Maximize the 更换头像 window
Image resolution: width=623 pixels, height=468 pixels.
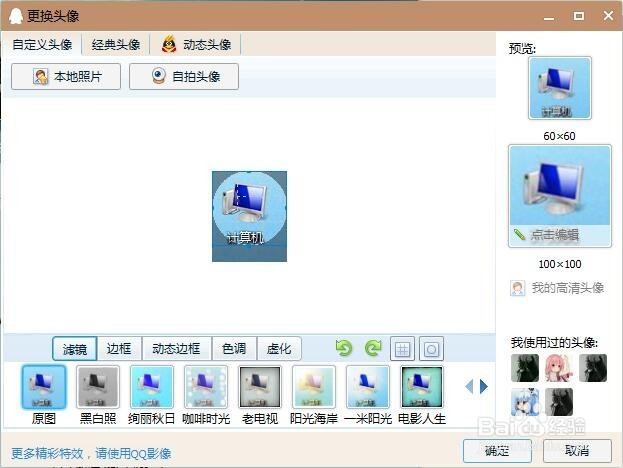579,16
